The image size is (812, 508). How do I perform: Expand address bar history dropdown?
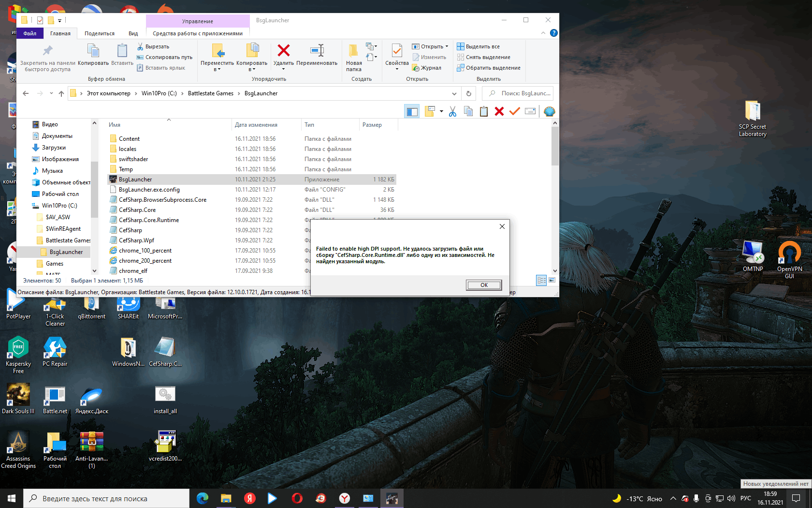coord(454,93)
